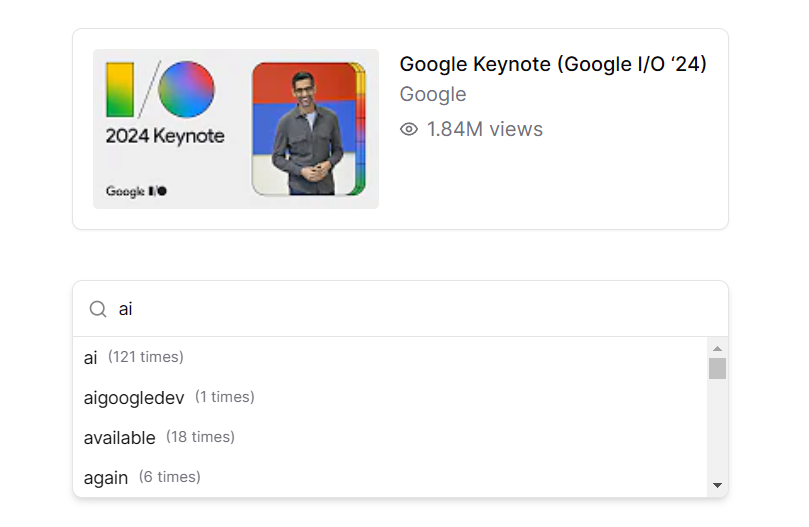Open the Google channel name link

pos(433,94)
